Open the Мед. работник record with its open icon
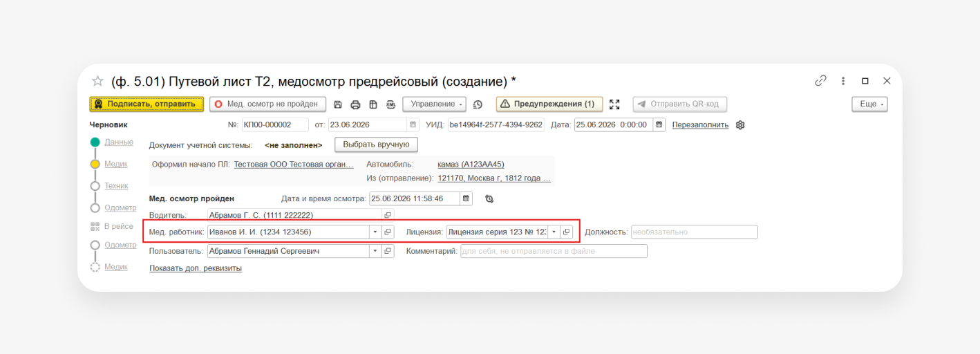This screenshot has width=980, height=354. coord(388,232)
